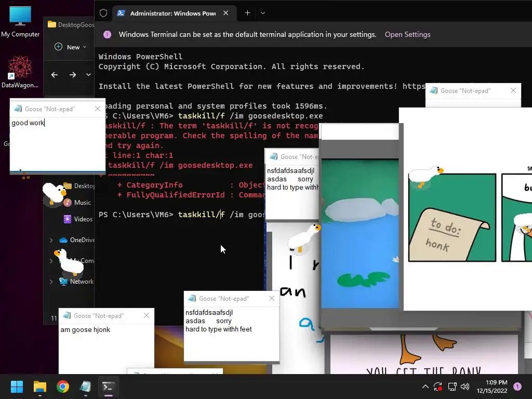Click "hard to type withh feet" text line

pyautogui.click(x=219, y=329)
